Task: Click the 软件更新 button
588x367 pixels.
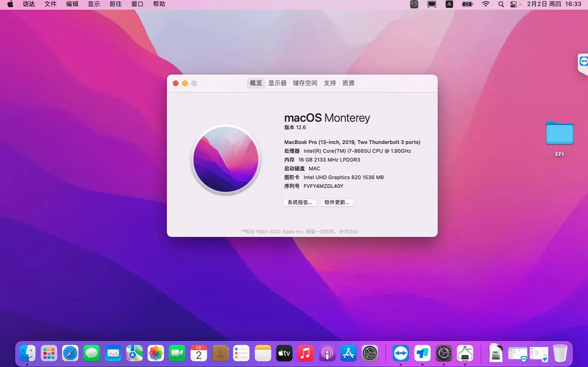Action: click(x=337, y=202)
